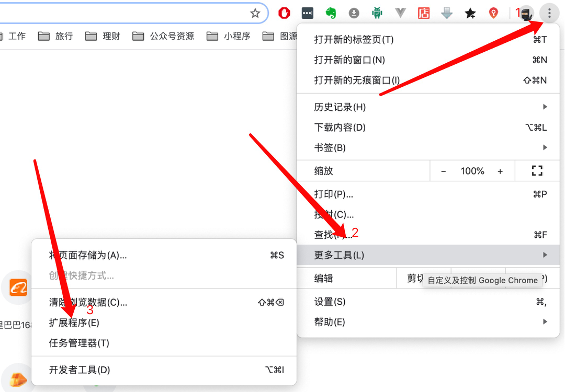The image size is (565, 392).
Task: Open the 小程序 bookmark folder
Action: (229, 36)
